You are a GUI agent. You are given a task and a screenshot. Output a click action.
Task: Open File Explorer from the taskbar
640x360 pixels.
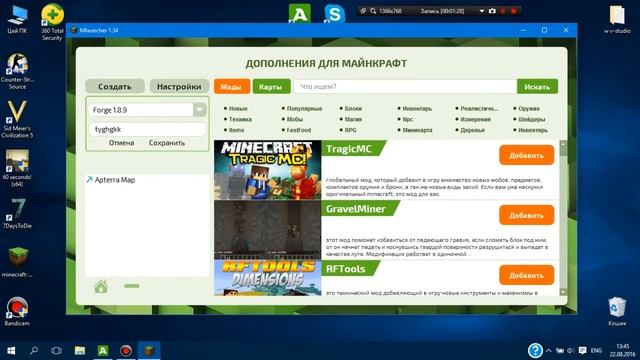(80, 351)
